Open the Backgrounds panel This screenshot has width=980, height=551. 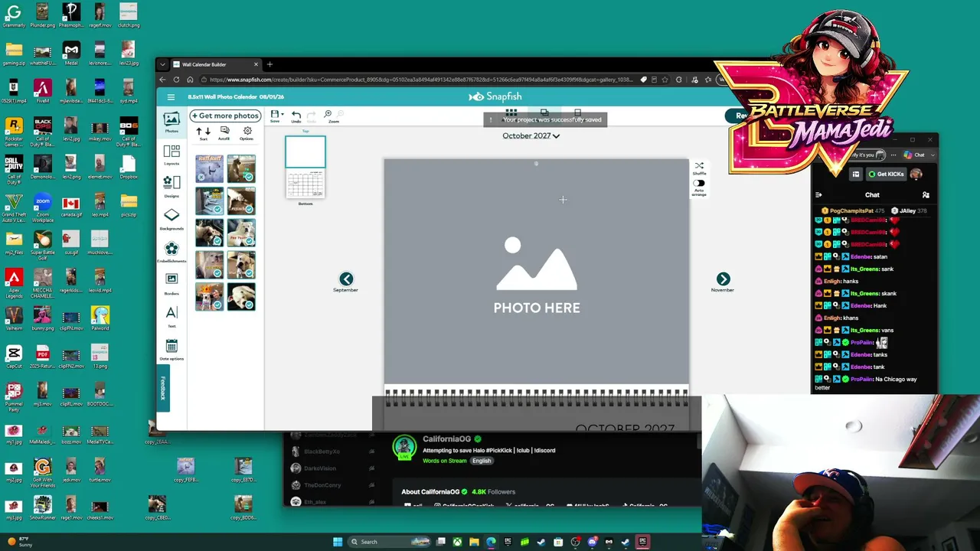point(171,220)
